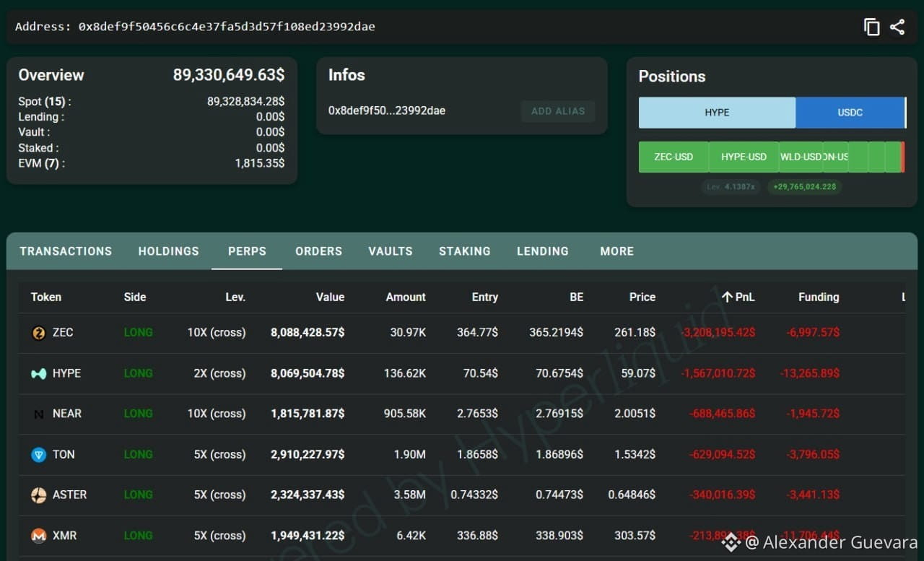Viewport: 924px width, 561px height.
Task: Sort table by Amount column header
Action: [x=406, y=297]
